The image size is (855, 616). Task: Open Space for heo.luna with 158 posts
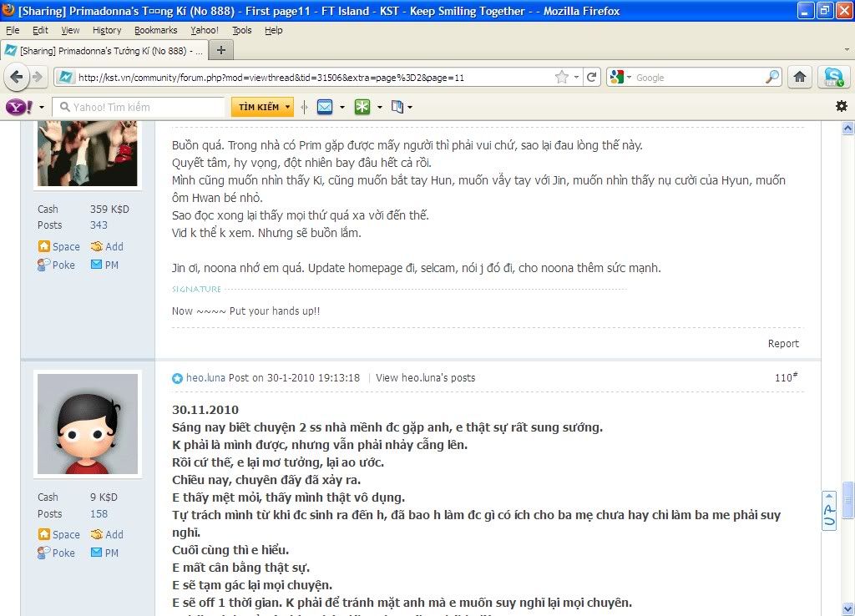click(x=59, y=534)
